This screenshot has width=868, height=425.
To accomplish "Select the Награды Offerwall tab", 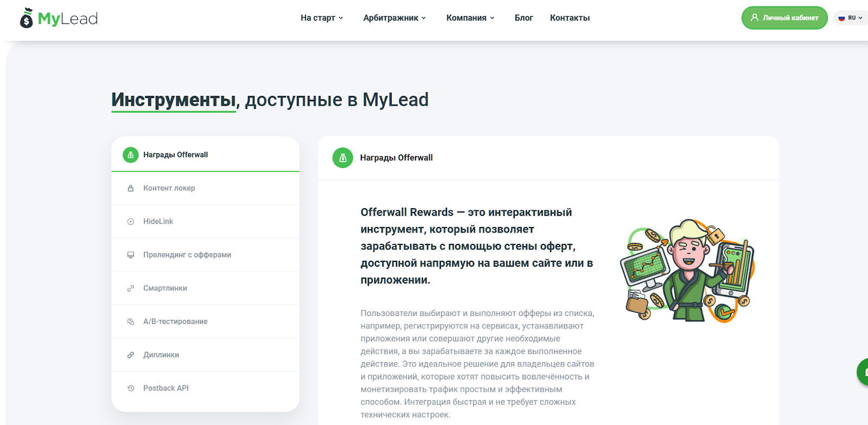I will click(205, 154).
